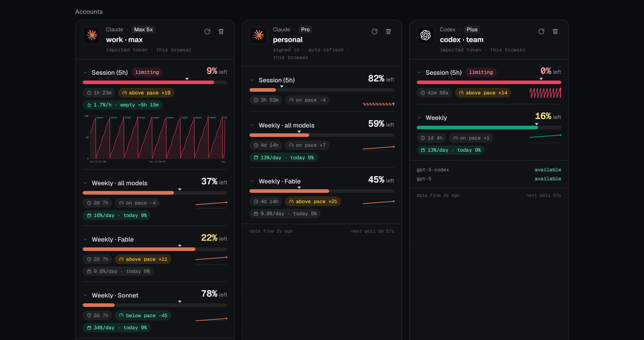Click the 41m 56s timer chip
Image resolution: width=644 pixels, height=340 pixels.
[434, 93]
